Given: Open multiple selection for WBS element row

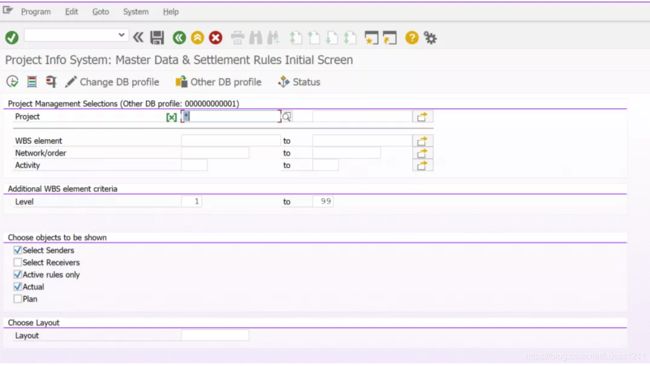Looking at the screenshot, I should tap(422, 141).
